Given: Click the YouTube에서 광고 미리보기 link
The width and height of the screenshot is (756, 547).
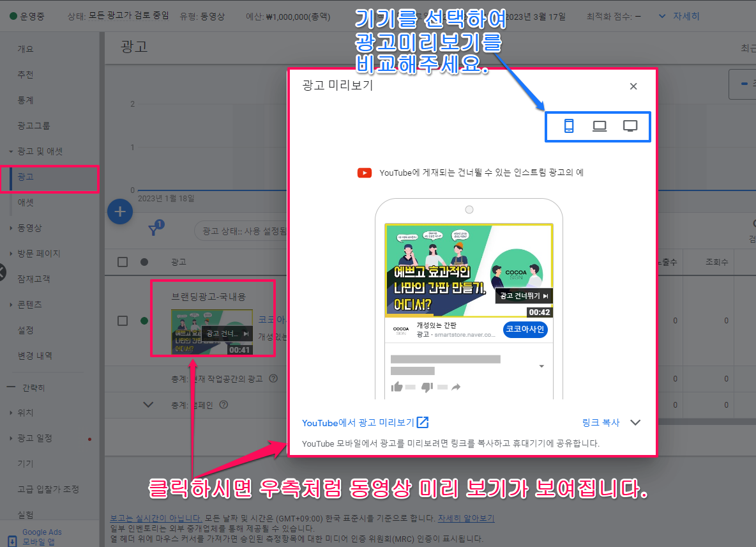Looking at the screenshot, I should point(365,422).
